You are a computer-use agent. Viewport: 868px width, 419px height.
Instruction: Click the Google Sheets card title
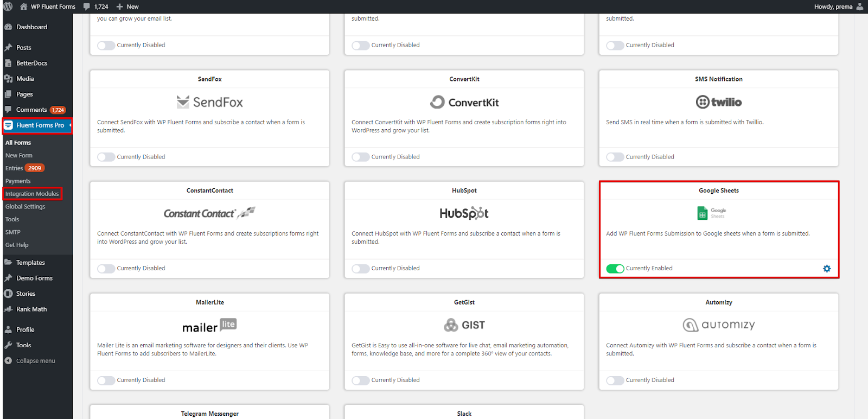[x=719, y=191]
